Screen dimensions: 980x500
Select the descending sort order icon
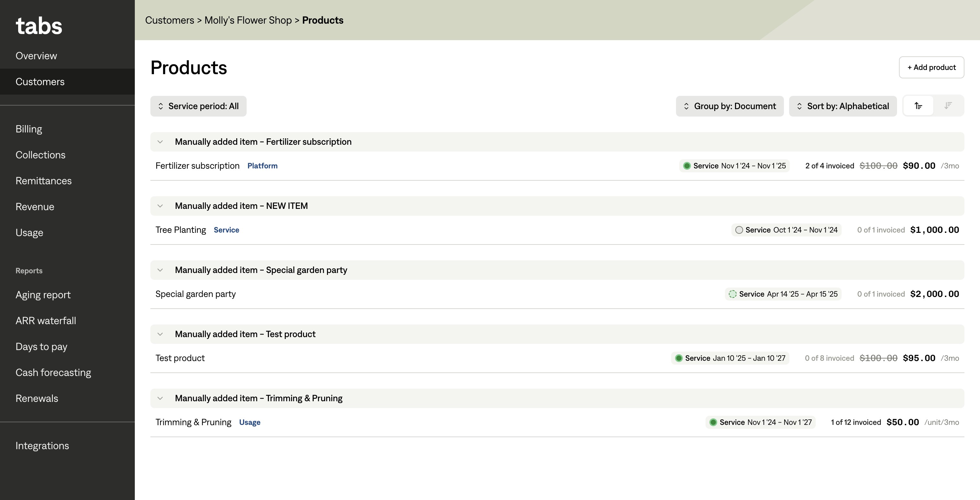point(948,106)
